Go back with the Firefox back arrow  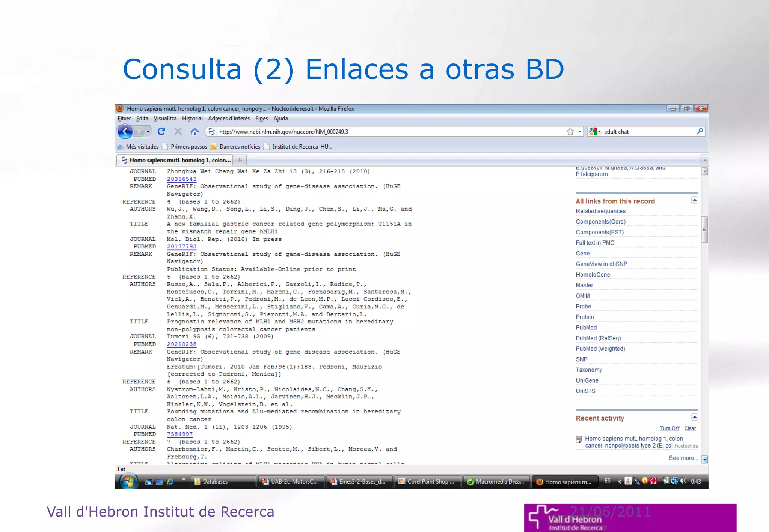pyautogui.click(x=125, y=132)
